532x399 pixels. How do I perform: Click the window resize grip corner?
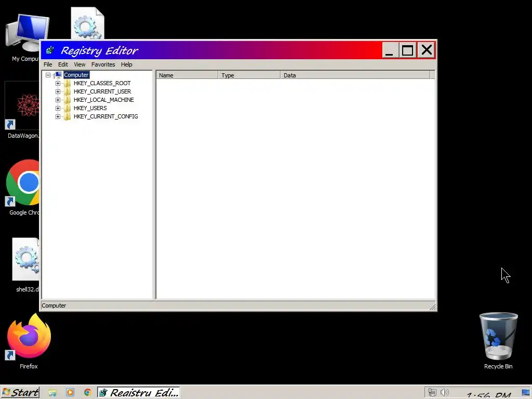[x=433, y=307]
